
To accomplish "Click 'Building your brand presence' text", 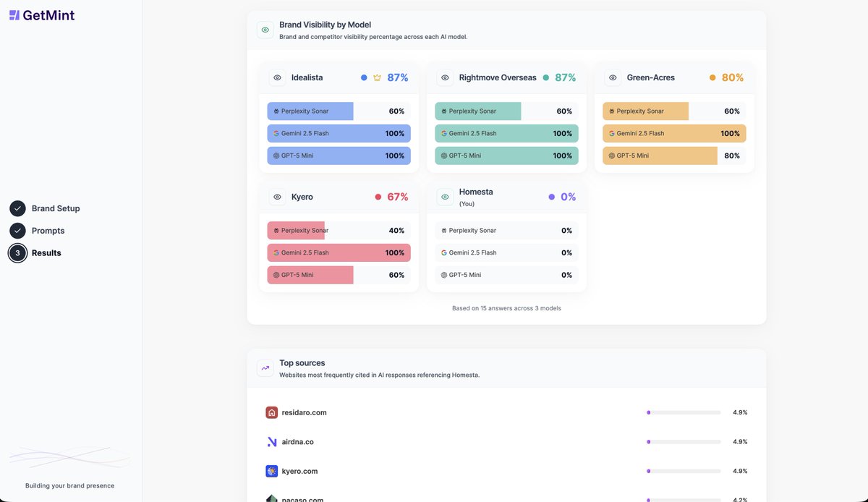I will click(x=69, y=485).
